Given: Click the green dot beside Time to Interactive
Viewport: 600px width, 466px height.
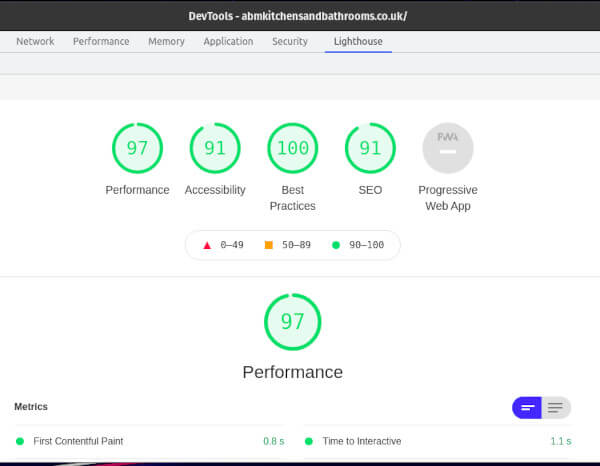Looking at the screenshot, I should click(x=309, y=442).
